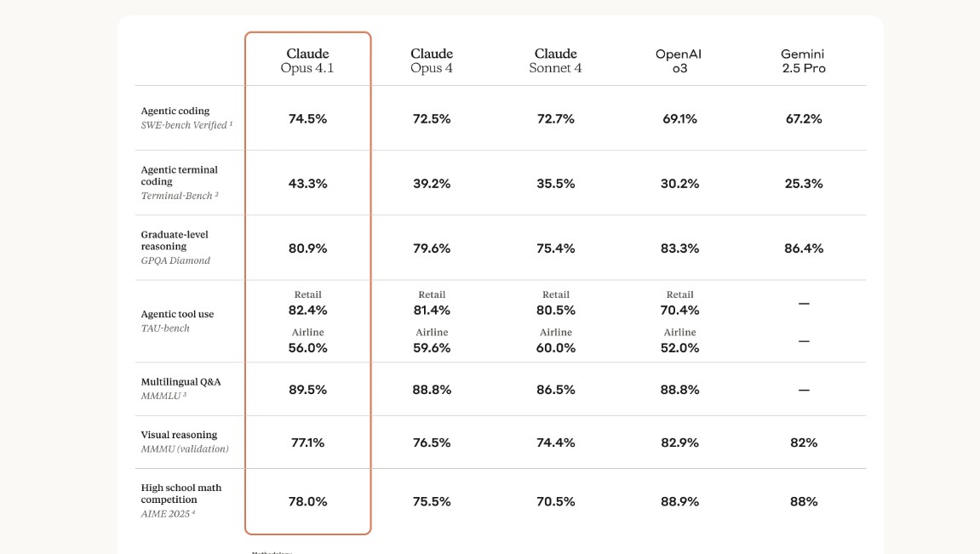Click the Claude Sonnet 4 header
Screen dimensions: 980x554
point(555,60)
